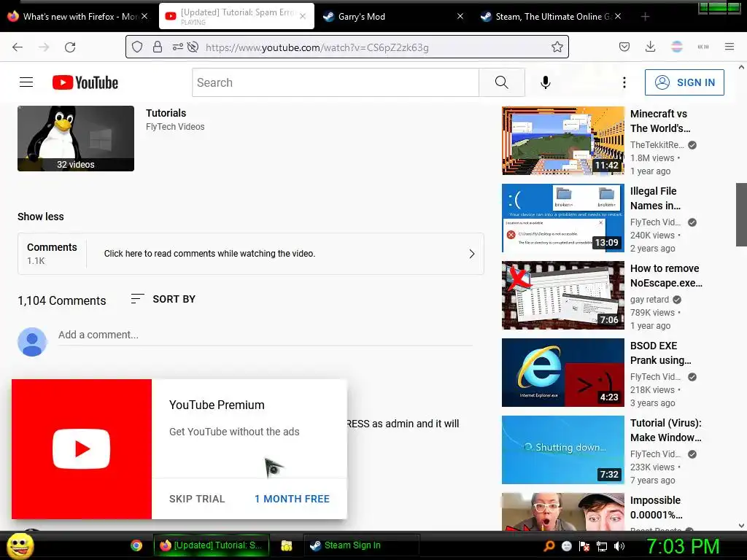Click the browser forward arrow
Screen dimensions: 747x560
(44, 47)
